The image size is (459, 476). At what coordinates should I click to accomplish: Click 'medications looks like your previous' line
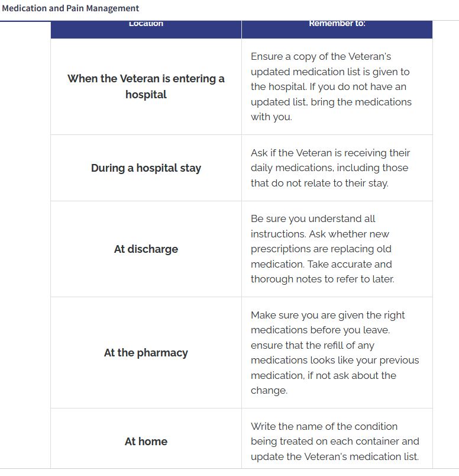[334, 360]
